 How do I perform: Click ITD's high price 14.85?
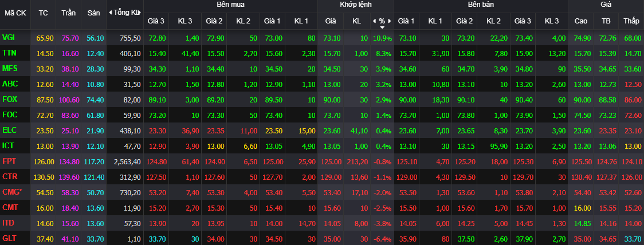(582, 223)
